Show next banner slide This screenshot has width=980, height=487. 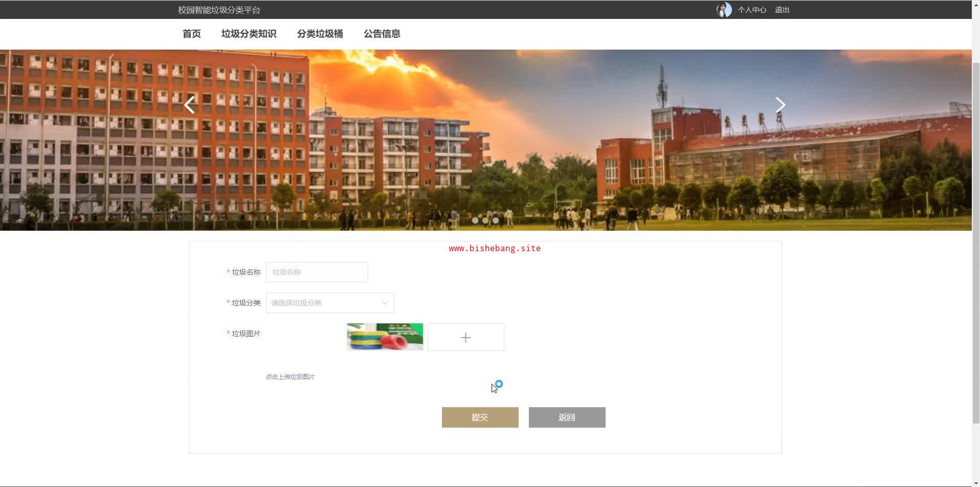click(780, 105)
